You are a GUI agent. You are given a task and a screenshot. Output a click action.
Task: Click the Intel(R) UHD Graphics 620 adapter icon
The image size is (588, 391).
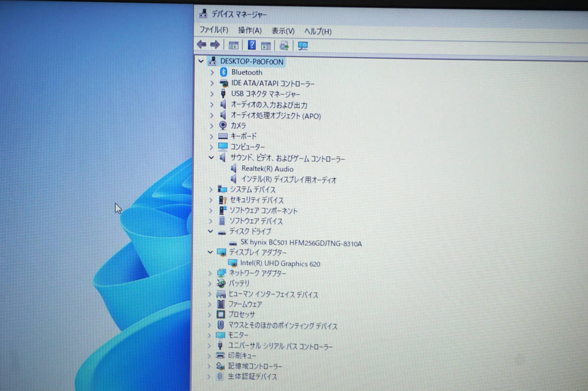coord(233,264)
